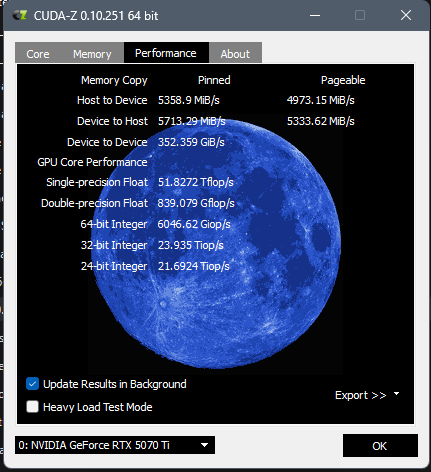The image size is (431, 472).
Task: Open the Export >> menu
Action: [x=361, y=395]
